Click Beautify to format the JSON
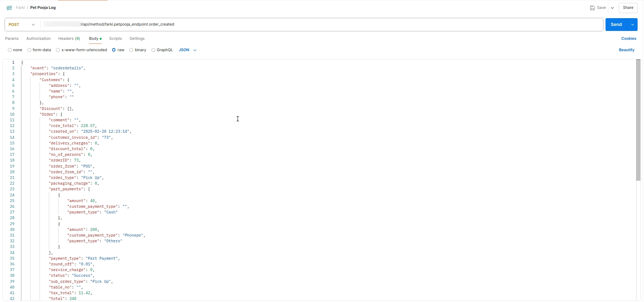This screenshot has height=302, width=644. point(627,50)
